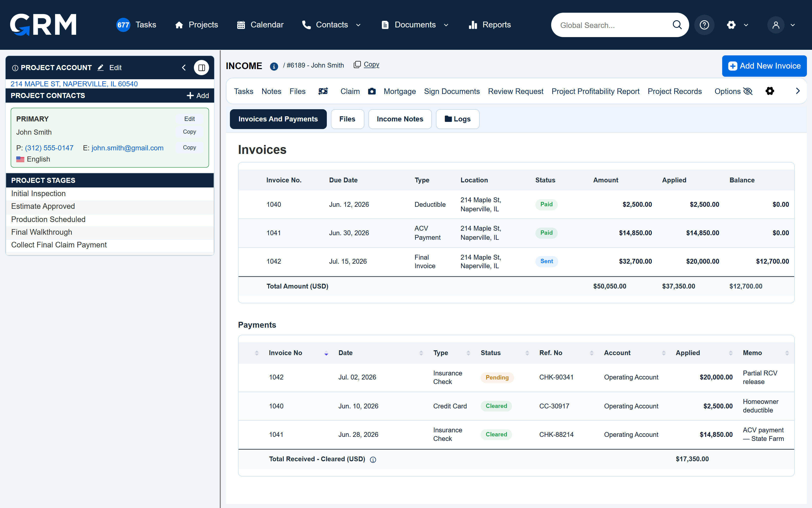This screenshot has height=508, width=812.
Task: Click the john.smith@gmail.com email link
Action: [x=127, y=148]
